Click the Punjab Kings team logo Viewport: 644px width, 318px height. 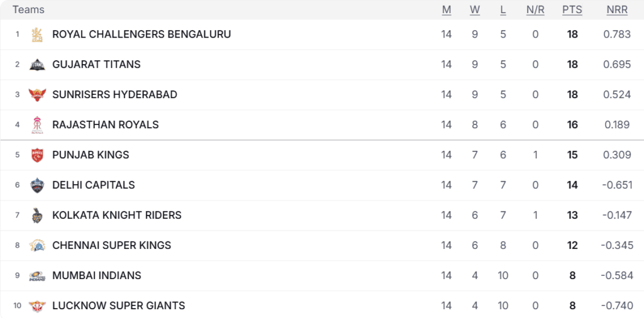pos(37,155)
